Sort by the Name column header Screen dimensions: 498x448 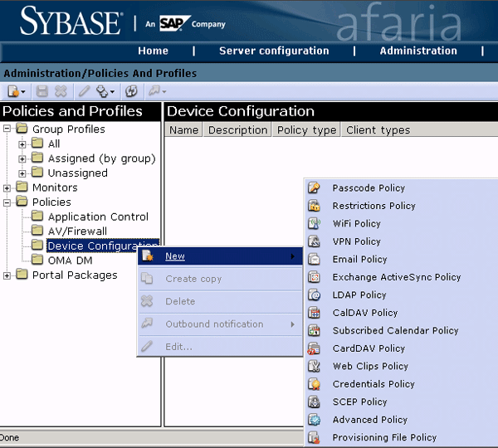(x=183, y=130)
